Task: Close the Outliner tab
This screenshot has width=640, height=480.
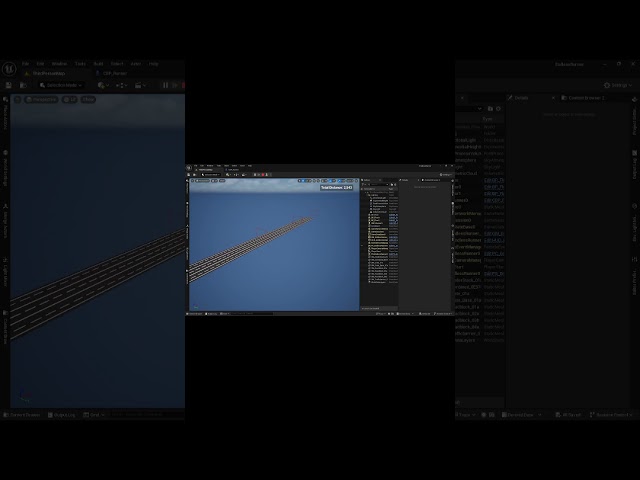Action: coord(462,98)
